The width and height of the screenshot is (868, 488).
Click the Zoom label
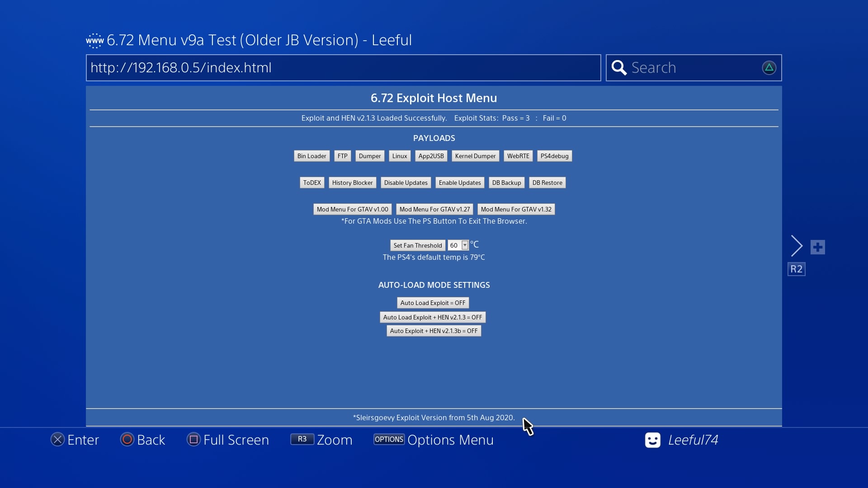pyautogui.click(x=335, y=440)
